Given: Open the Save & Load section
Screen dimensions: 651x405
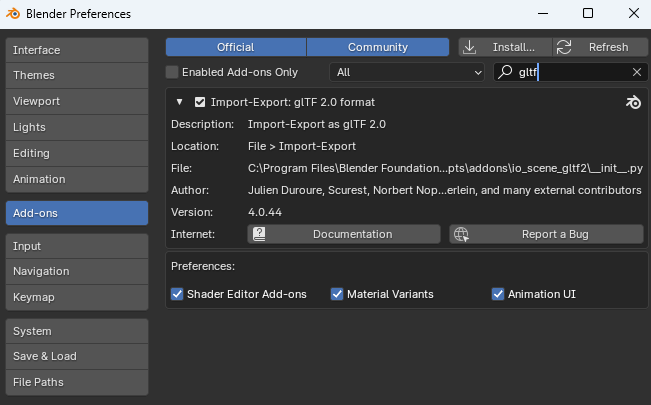Looking at the screenshot, I should pyautogui.click(x=77, y=356).
